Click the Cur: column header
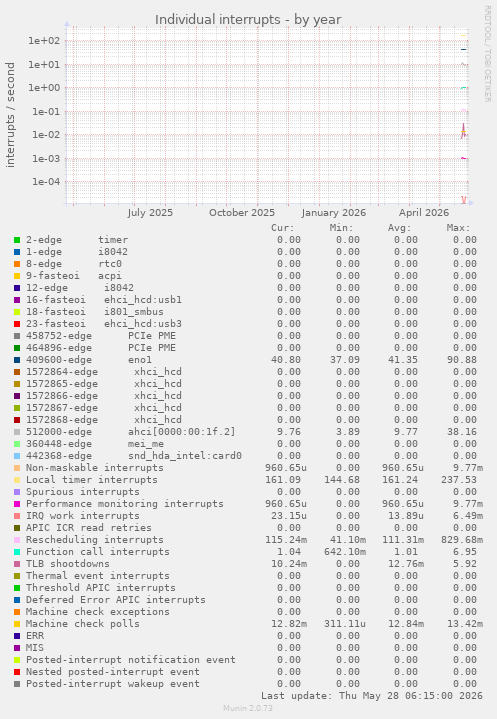The width and height of the screenshot is (497, 719). pyautogui.click(x=283, y=228)
